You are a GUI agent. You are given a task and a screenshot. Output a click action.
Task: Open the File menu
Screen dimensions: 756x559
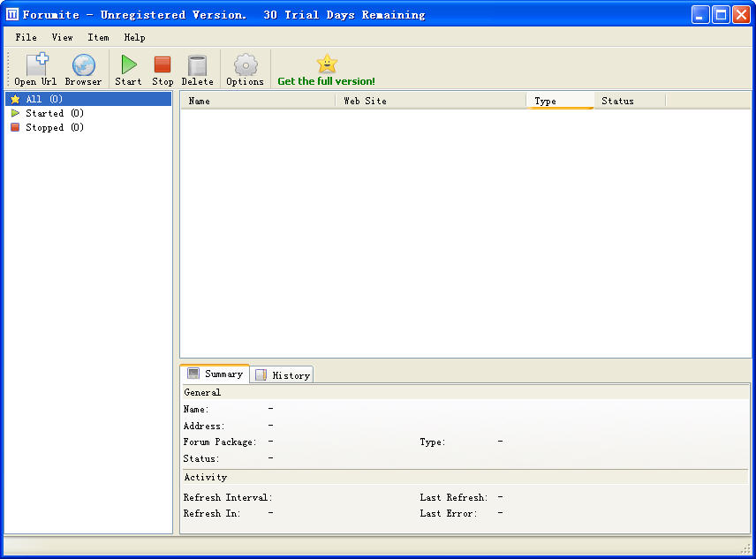coord(26,37)
